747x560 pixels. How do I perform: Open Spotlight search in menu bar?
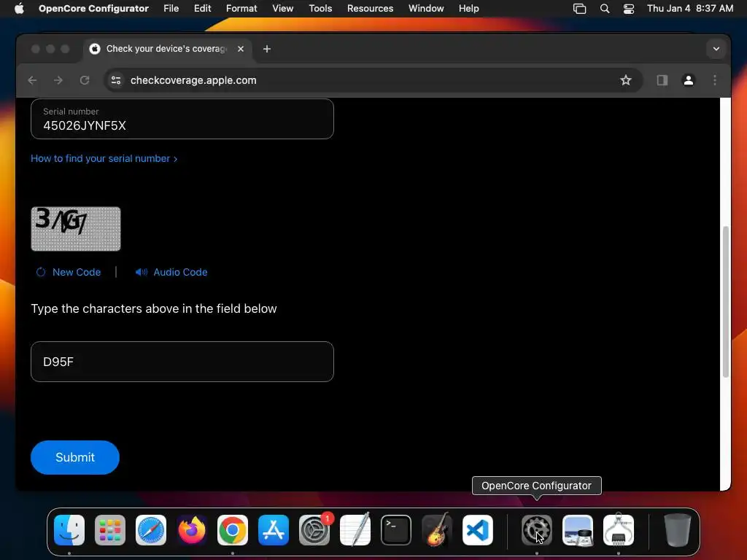pos(605,9)
